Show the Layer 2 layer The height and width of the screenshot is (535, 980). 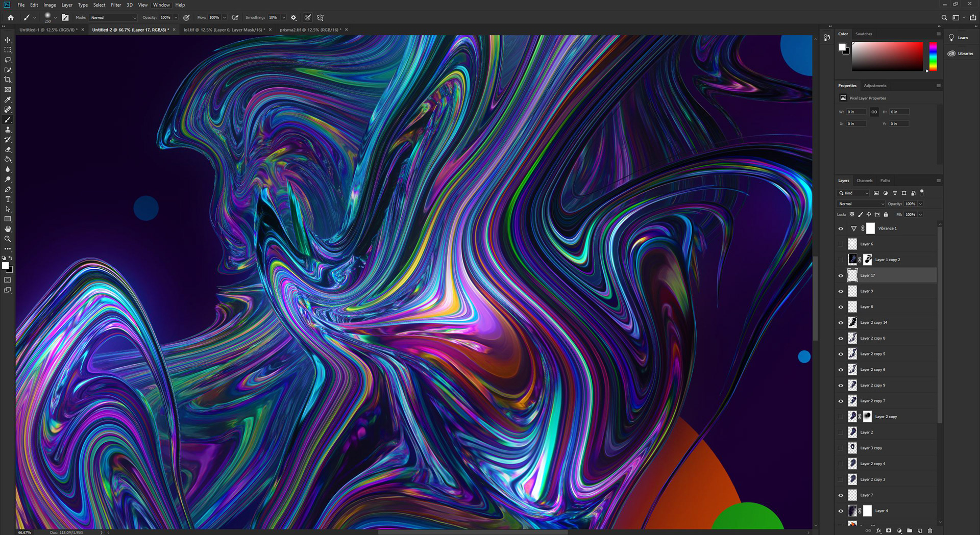tap(841, 432)
